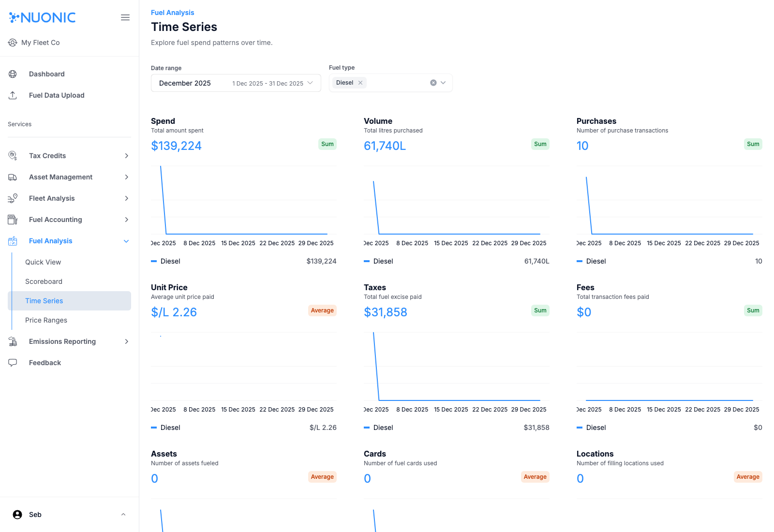Click the hamburger menu icon to collapse sidebar
Viewport: 774px width, 532px height.
click(125, 17)
